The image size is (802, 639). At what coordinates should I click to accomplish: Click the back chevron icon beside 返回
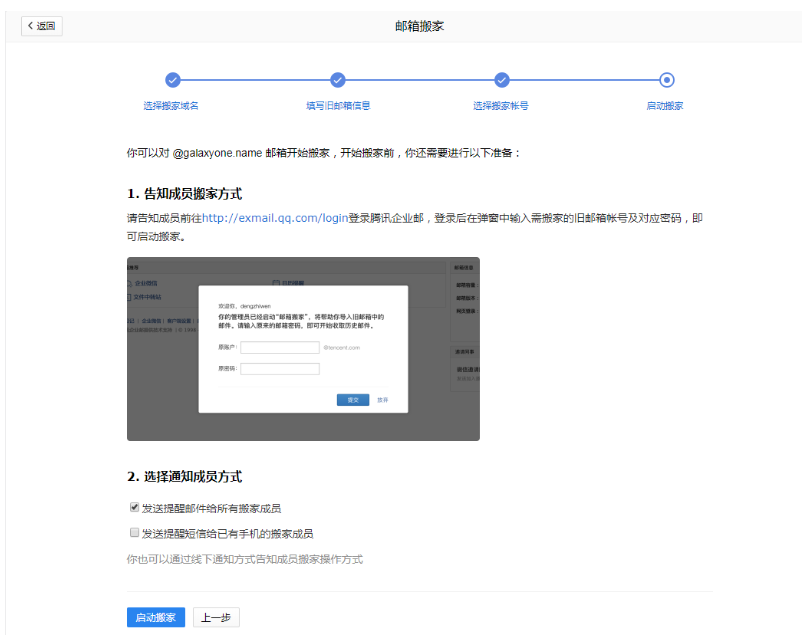pos(30,26)
